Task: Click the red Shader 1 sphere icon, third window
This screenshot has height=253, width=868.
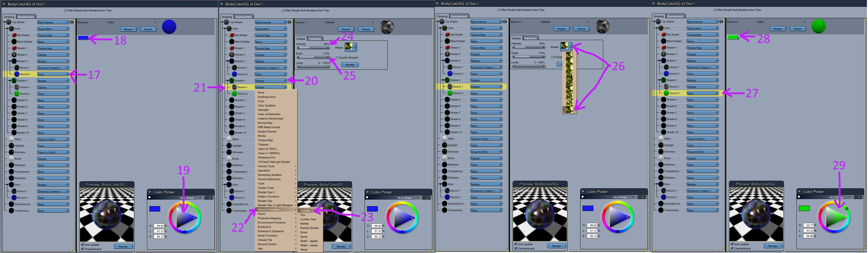Action: pos(448,47)
